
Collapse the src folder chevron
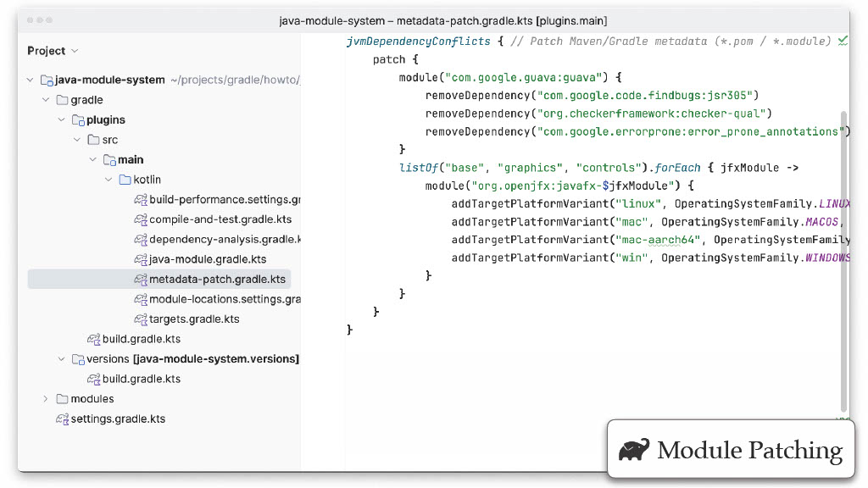(77, 140)
